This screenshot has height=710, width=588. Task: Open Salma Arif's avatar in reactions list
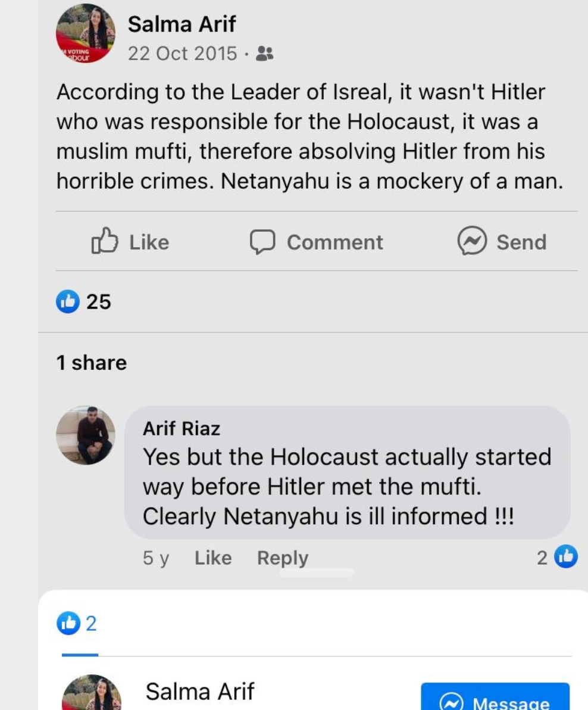point(91,694)
